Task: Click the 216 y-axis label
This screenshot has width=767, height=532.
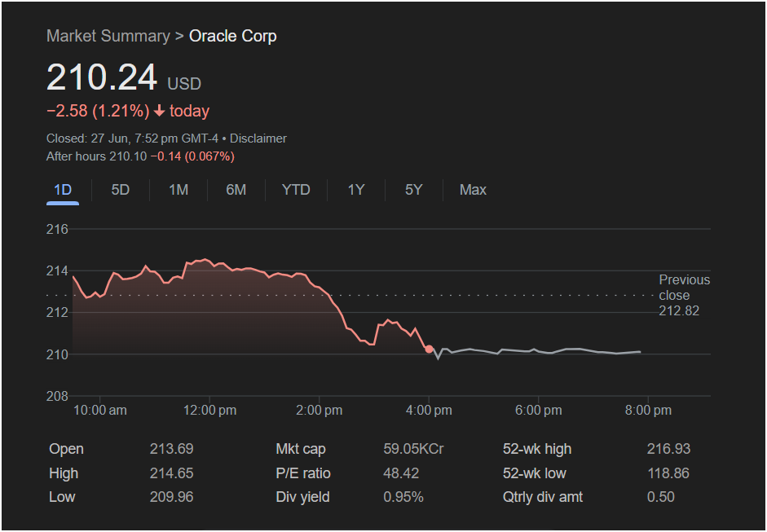Action: 57,229
